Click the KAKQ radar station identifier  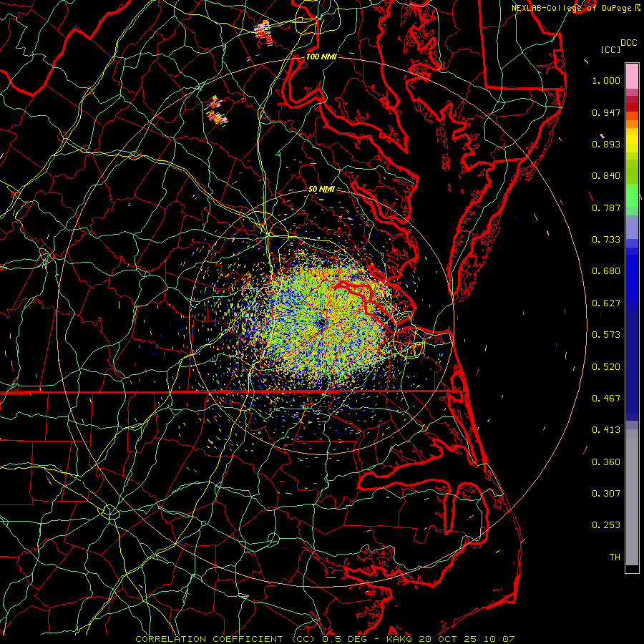400,639
